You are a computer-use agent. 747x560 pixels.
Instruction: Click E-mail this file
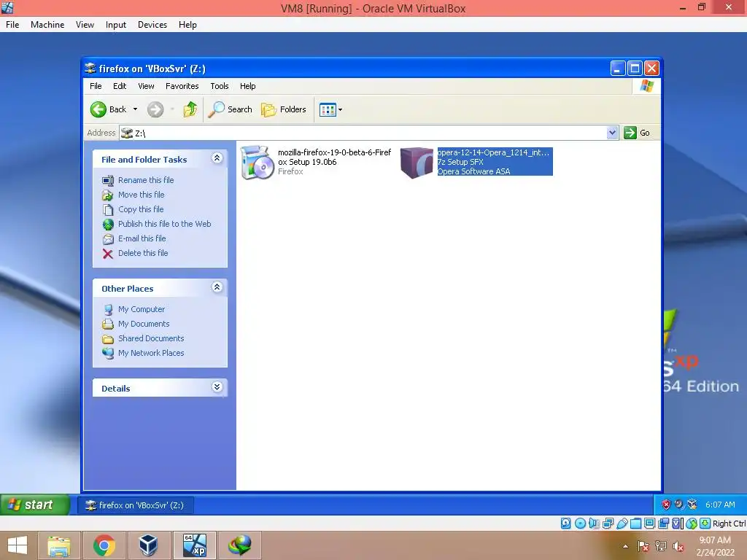click(142, 238)
